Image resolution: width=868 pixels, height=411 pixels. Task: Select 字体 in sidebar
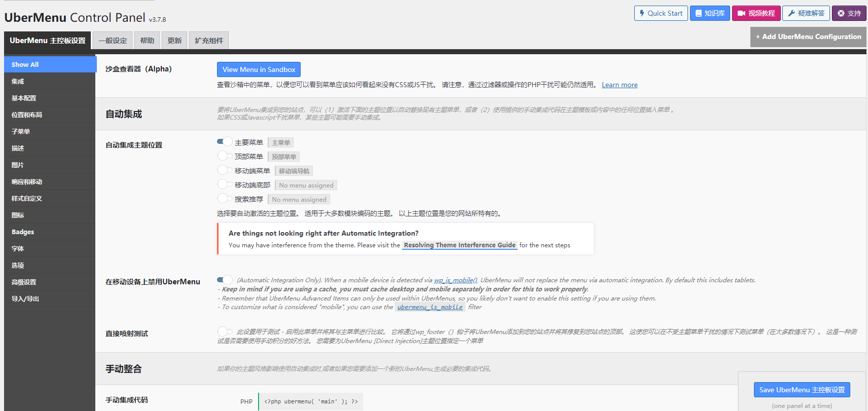pos(50,248)
